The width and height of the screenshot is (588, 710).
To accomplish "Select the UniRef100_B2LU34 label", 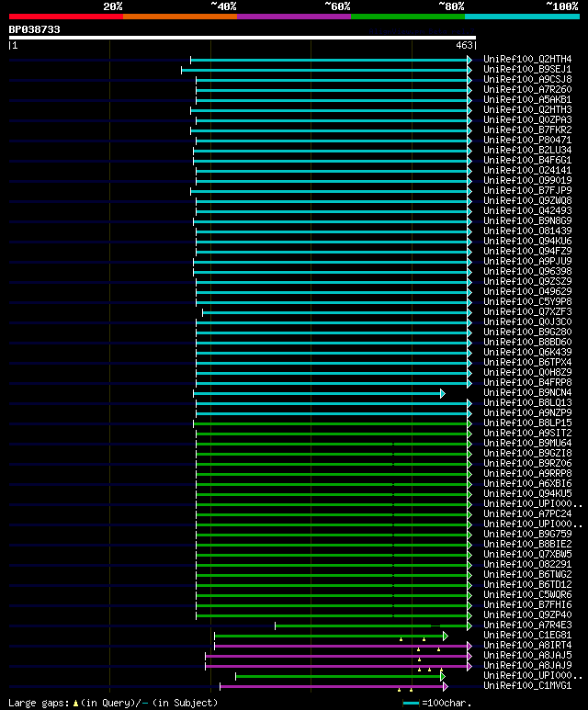I will (527, 151).
